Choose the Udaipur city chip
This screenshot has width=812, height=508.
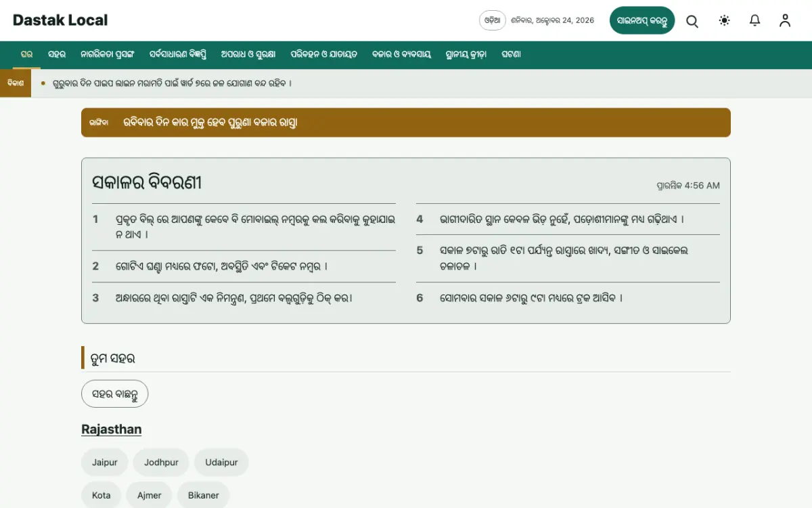point(221,463)
